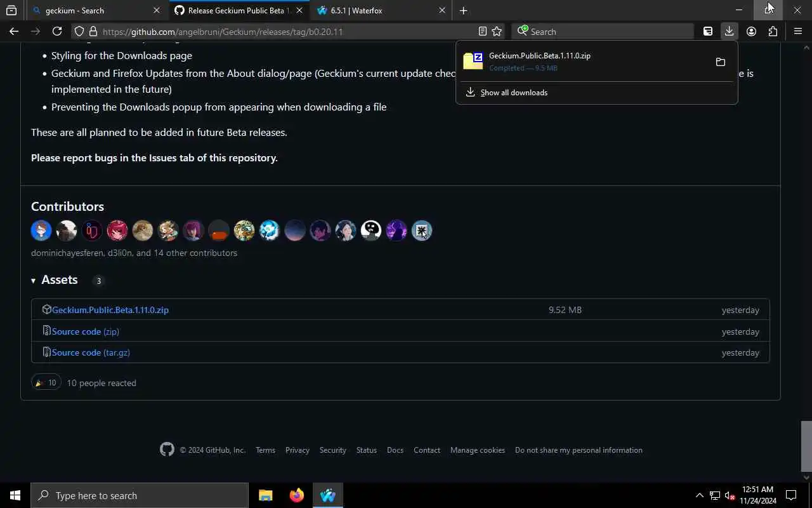Close the geckium - Search tab
The height and width of the screenshot is (508, 812).
[x=157, y=10]
